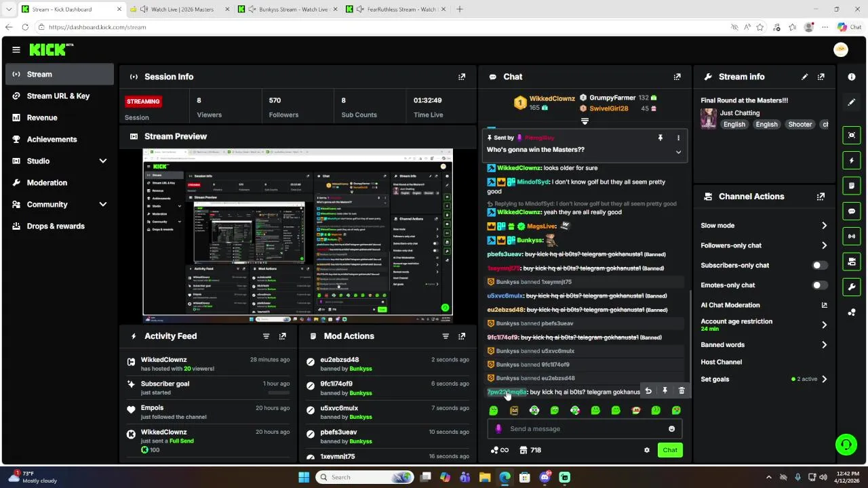The image size is (868, 488).
Task: Open Drops & rewards page
Action: pyautogui.click(x=60, y=226)
